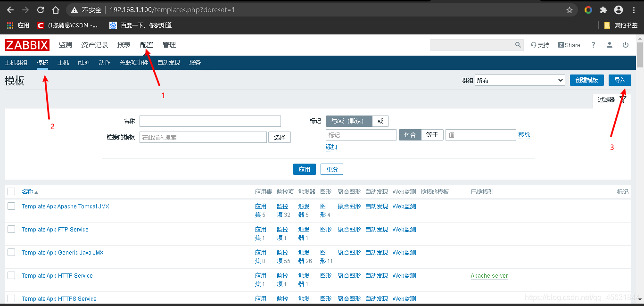This screenshot has width=644, height=306.
Task: Open the 其他书签 folder
Action: (x=621, y=25)
